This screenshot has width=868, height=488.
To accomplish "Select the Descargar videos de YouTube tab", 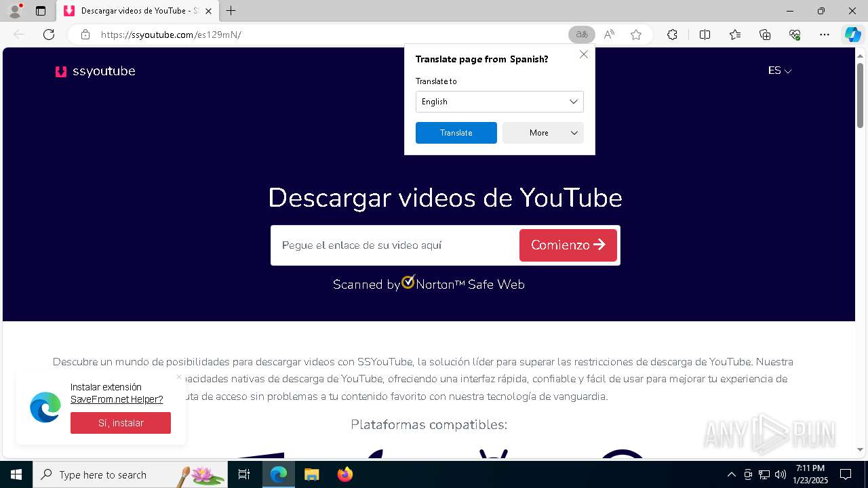I will 138,11.
